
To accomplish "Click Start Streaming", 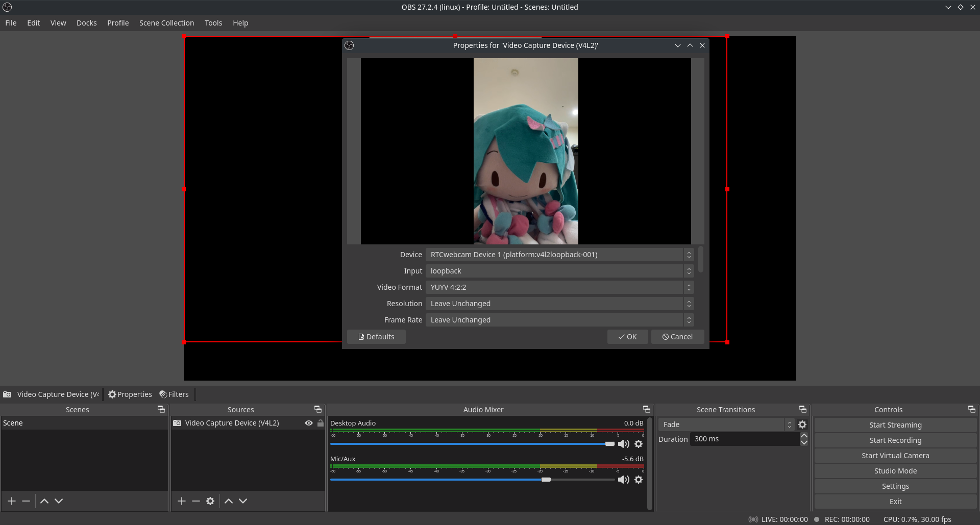I will 895,425.
